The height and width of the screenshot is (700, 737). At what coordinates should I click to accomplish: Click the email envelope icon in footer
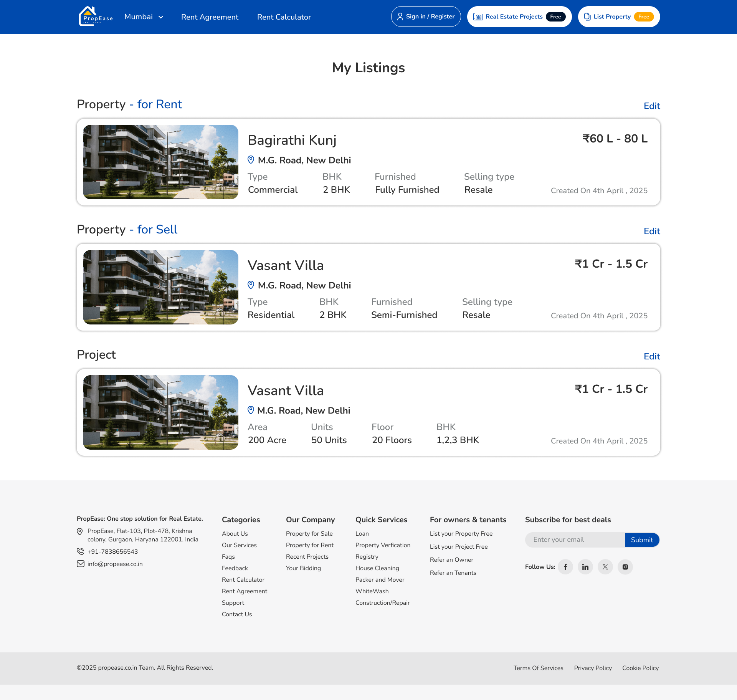[81, 564]
